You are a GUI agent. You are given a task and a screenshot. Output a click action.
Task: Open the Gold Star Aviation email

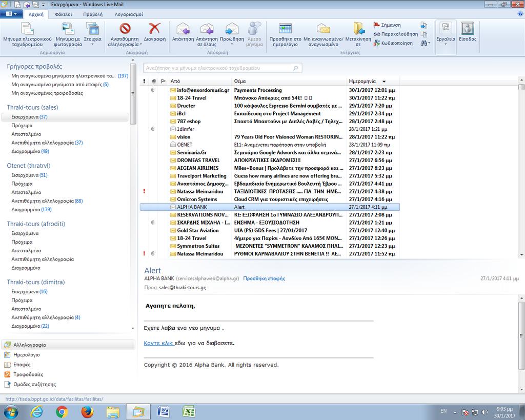(x=270, y=230)
